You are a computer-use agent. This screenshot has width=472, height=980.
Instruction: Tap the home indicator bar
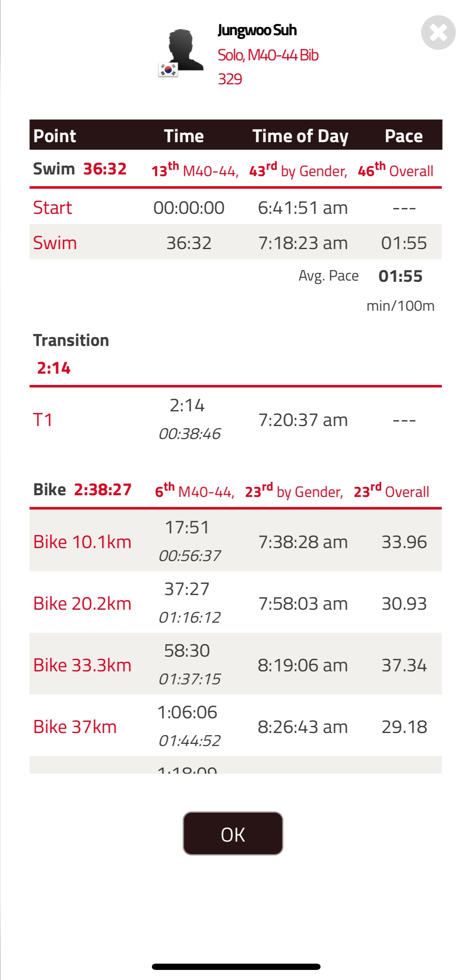click(x=236, y=967)
